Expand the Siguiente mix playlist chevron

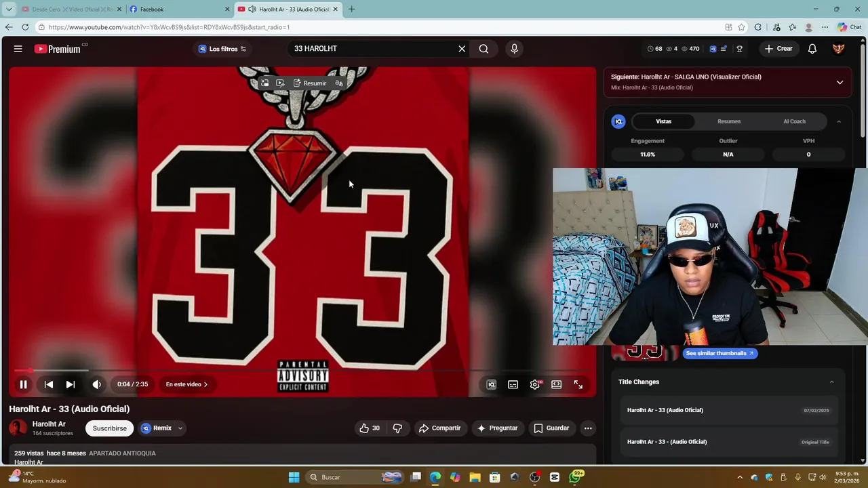coord(840,83)
